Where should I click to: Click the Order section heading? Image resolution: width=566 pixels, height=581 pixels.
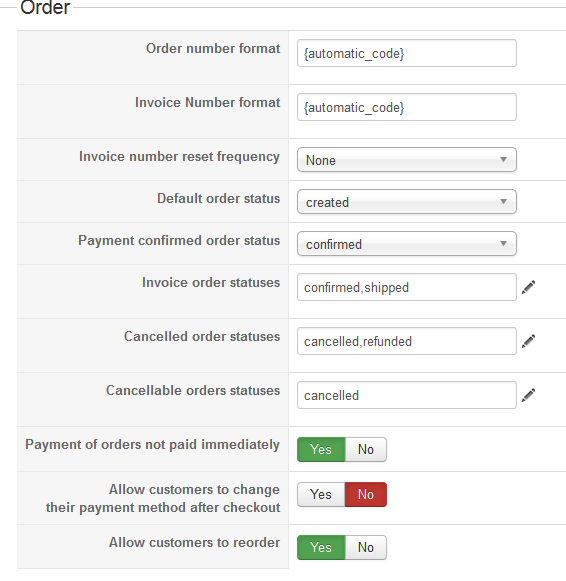coord(45,7)
